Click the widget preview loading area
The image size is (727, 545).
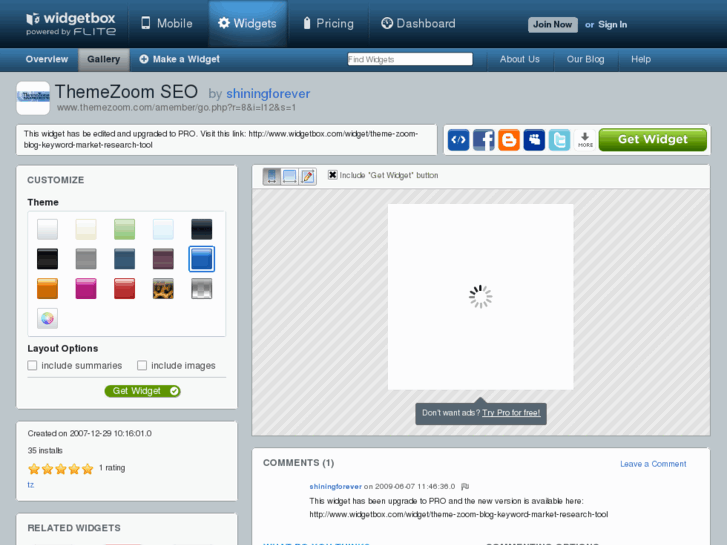pos(480,297)
